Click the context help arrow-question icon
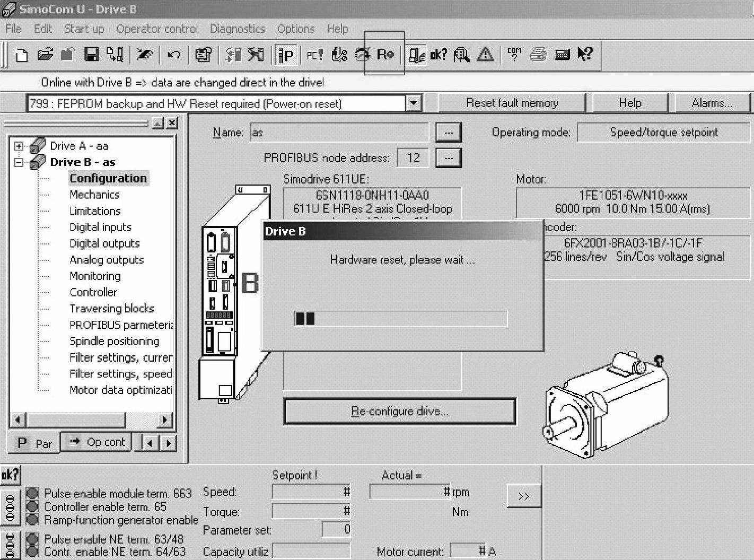The width and height of the screenshot is (754, 560). pyautogui.click(x=585, y=55)
